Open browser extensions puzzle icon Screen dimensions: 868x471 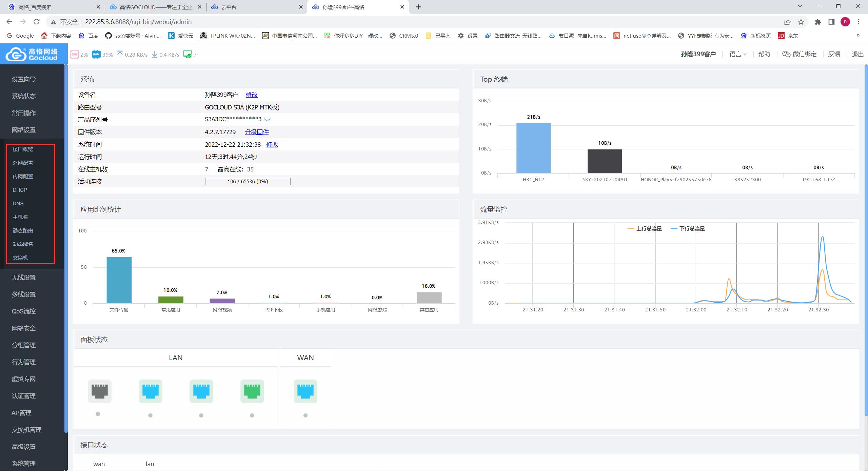coord(818,22)
